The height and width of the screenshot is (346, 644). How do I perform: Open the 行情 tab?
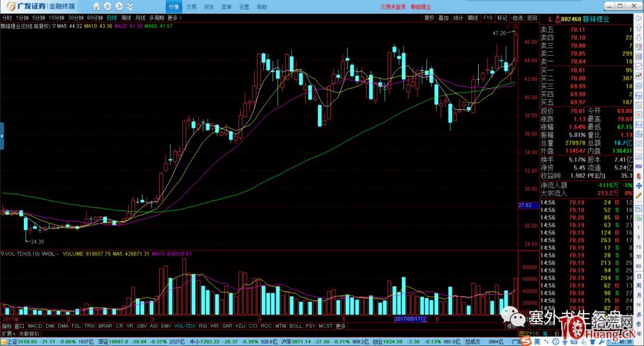pyautogui.click(x=174, y=7)
